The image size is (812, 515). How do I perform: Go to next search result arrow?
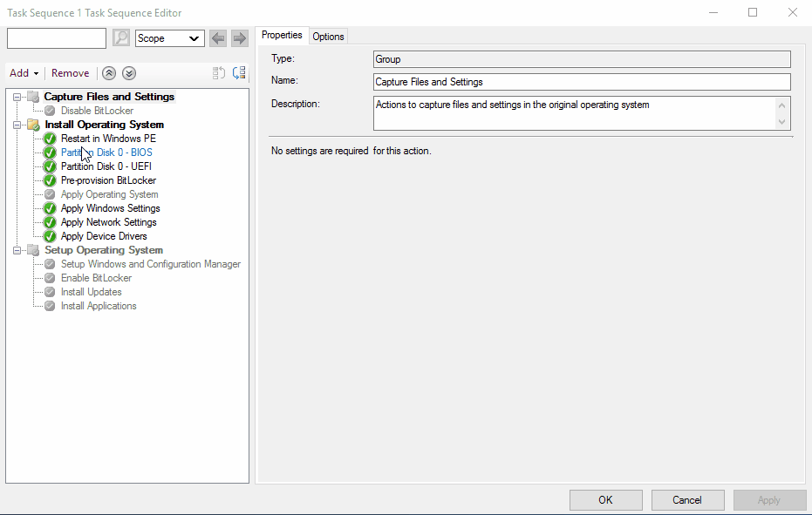239,38
